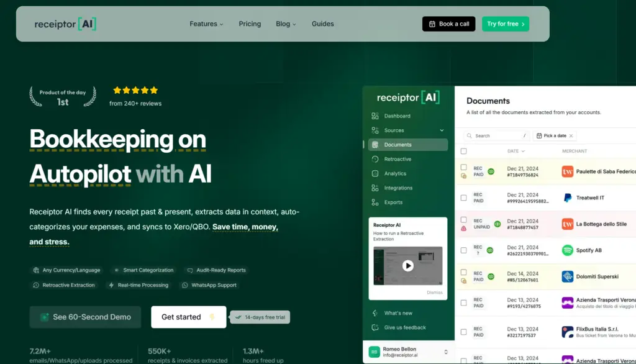
Task: Toggle the select-all checkbox in table header
Action: pyautogui.click(x=463, y=151)
